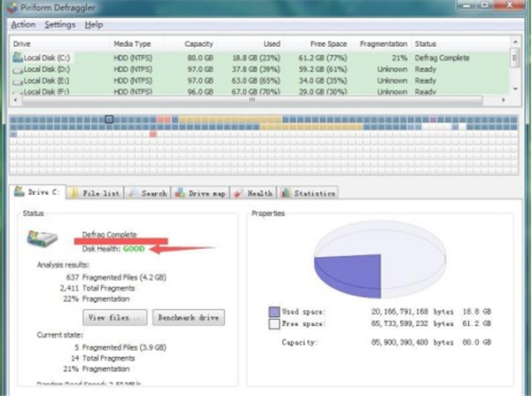Click the Local Disk (C:) drive icon
The image size is (532, 396).
(18, 57)
